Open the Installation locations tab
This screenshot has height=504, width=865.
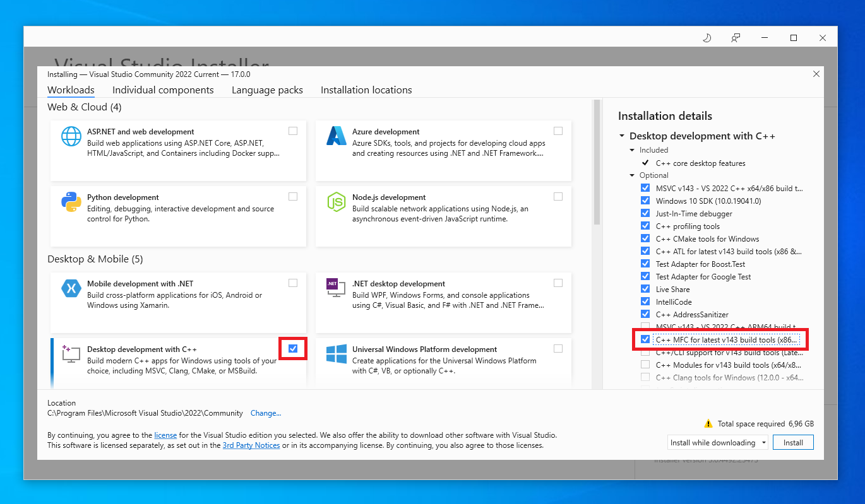click(366, 90)
